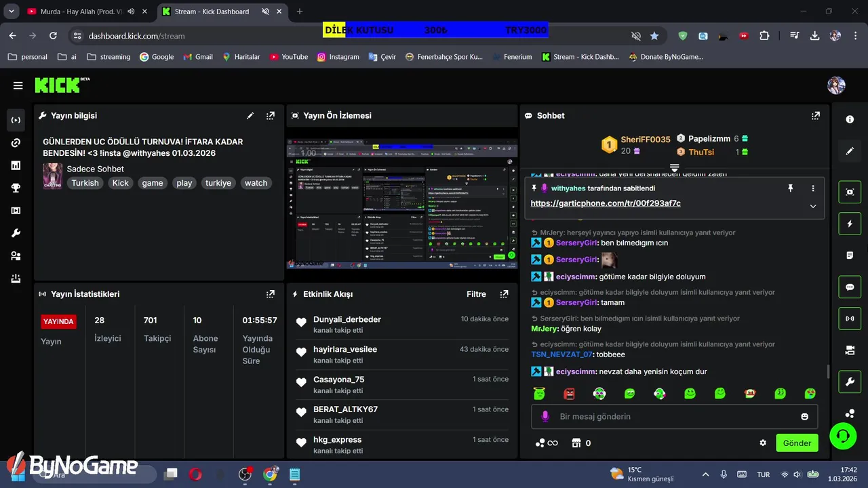Viewport: 868px width, 488px height.
Task: Pop out the Yayın İstatistikleri panel
Action: click(x=271, y=294)
